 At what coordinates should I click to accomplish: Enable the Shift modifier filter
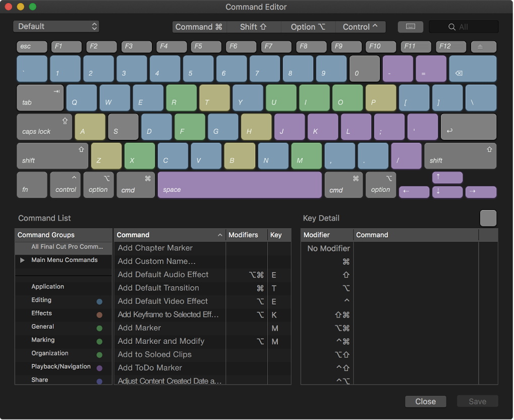click(x=254, y=27)
